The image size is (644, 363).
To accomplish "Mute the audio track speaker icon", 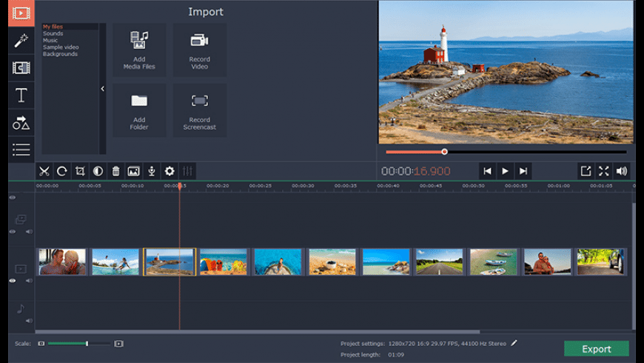I will click(x=29, y=321).
